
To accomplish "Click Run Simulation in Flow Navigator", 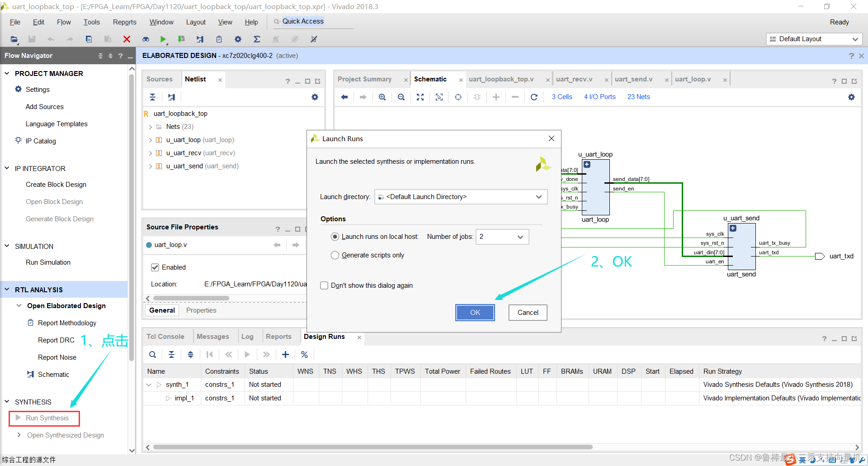I will click(x=48, y=262).
